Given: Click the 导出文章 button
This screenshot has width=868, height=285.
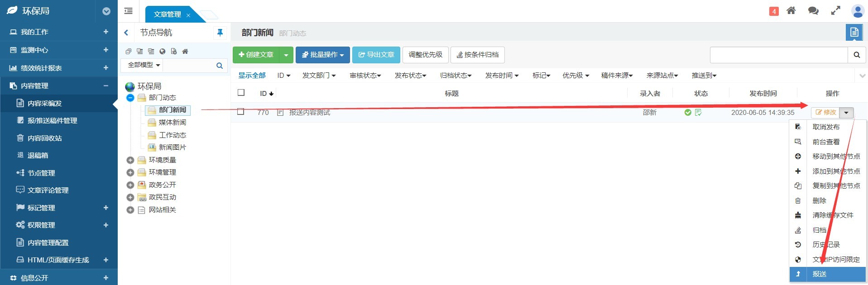Looking at the screenshot, I should tap(376, 55).
